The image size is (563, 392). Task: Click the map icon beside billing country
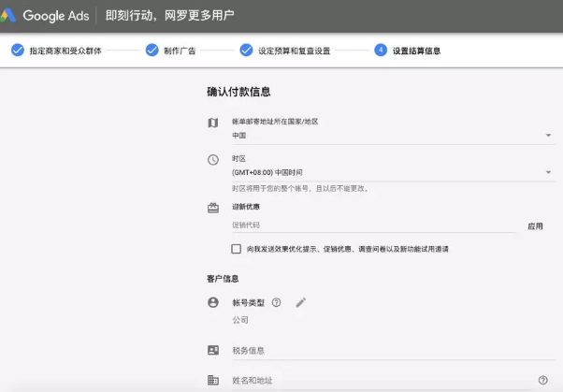coord(212,123)
